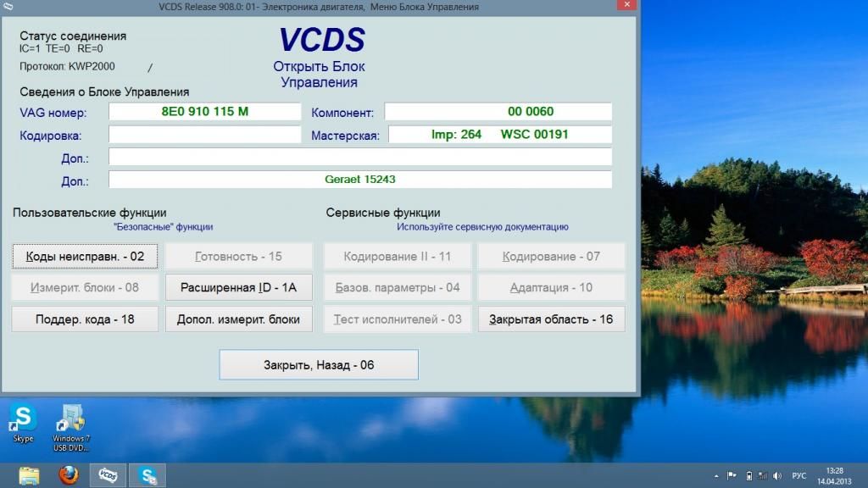Image resolution: width=868 pixels, height=488 pixels.
Task: Click Сервисные функции heading
Action: coord(383,213)
